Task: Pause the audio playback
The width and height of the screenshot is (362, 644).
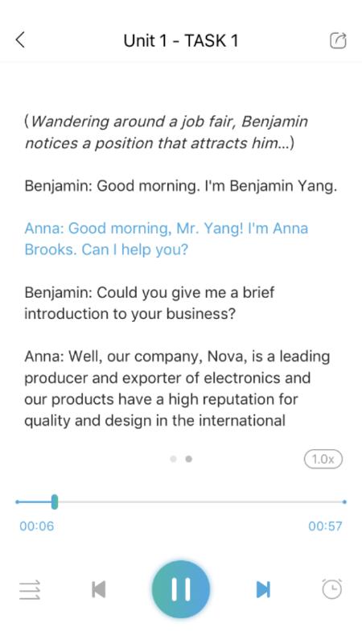Action: pyautogui.click(x=180, y=589)
